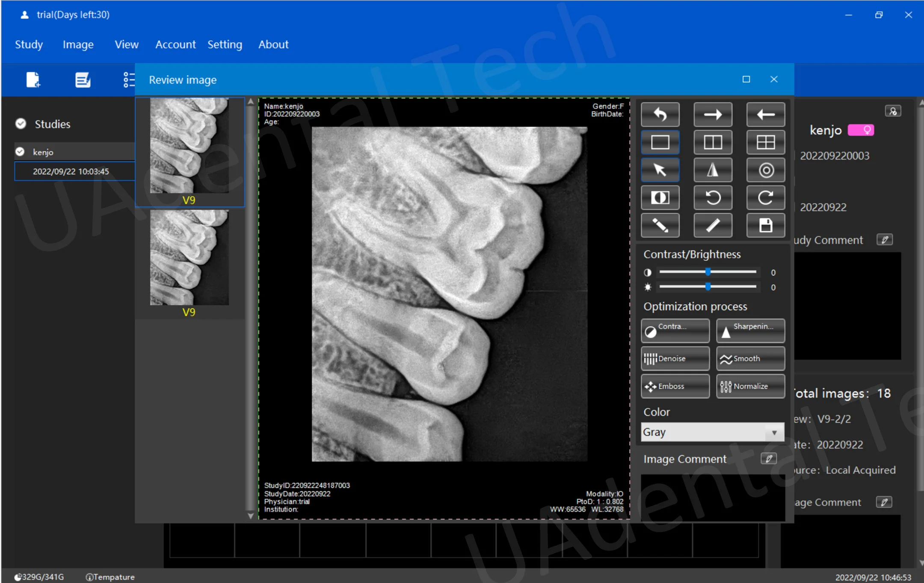
Task: Select the four-pane grid layout icon
Action: (x=765, y=142)
